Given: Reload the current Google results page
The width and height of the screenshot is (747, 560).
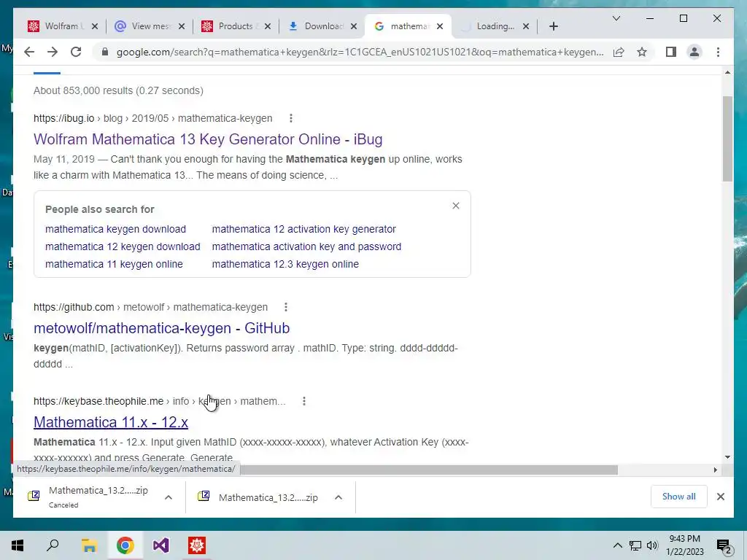Looking at the screenshot, I should pos(76,52).
